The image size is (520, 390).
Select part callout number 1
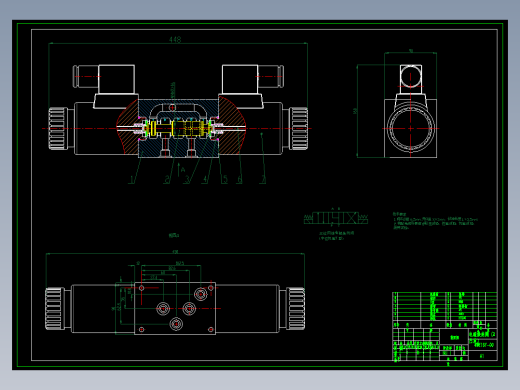(x=132, y=180)
